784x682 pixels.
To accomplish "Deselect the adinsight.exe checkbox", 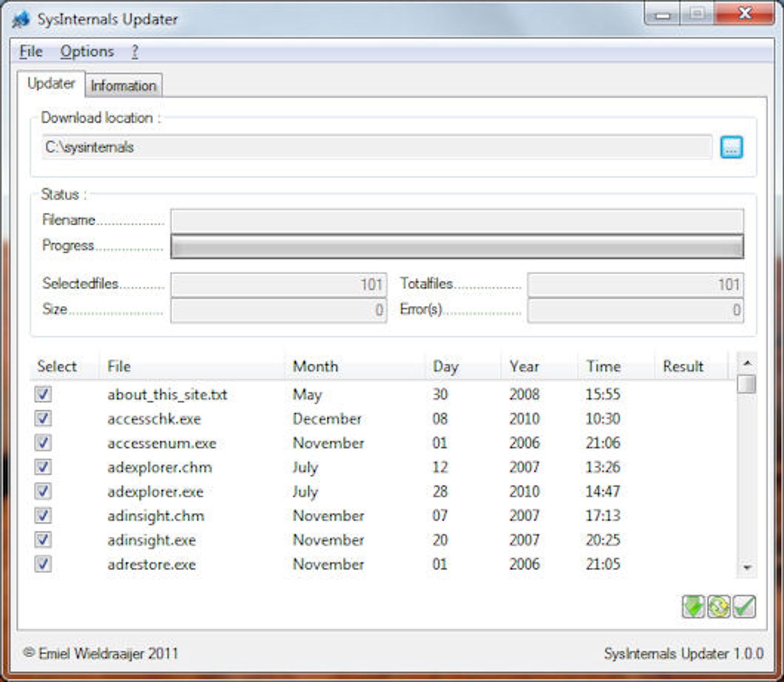I will tap(43, 540).
